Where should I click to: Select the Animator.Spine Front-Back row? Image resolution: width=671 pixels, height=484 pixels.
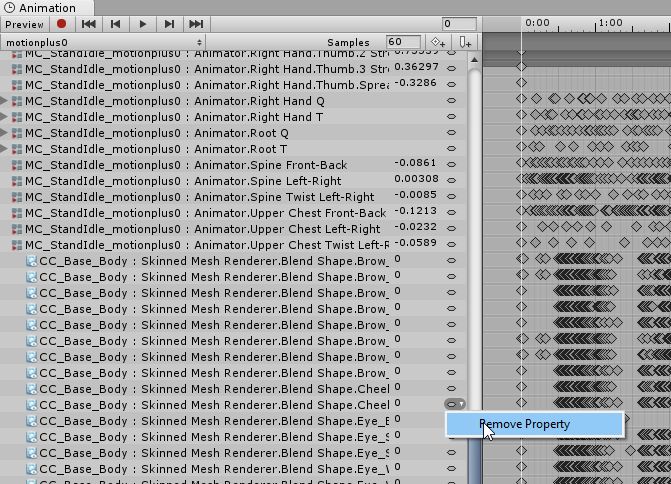pos(233,165)
